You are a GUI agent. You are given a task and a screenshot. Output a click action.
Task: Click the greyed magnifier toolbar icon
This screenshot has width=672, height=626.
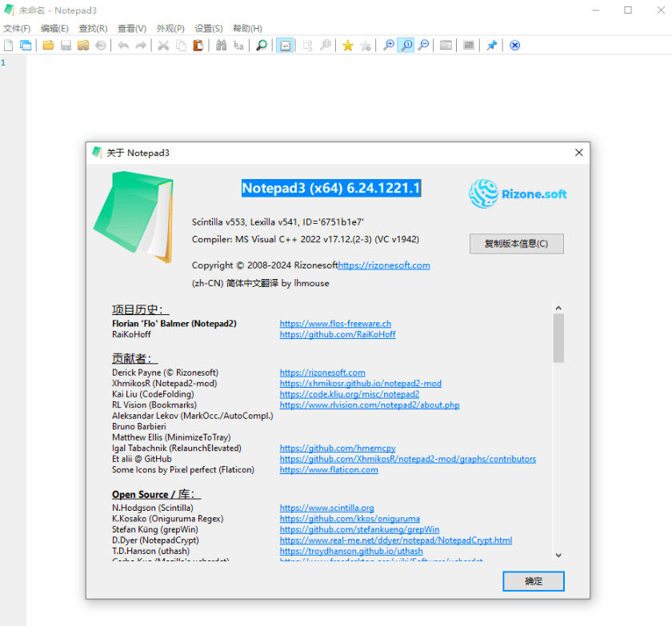pos(326,46)
